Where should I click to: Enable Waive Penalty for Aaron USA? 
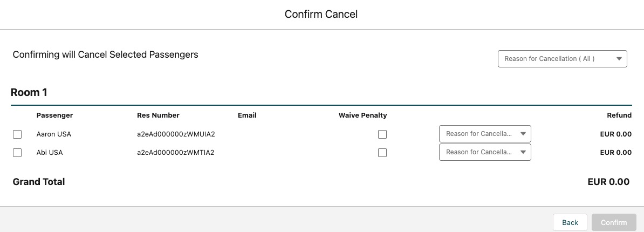pos(382,134)
